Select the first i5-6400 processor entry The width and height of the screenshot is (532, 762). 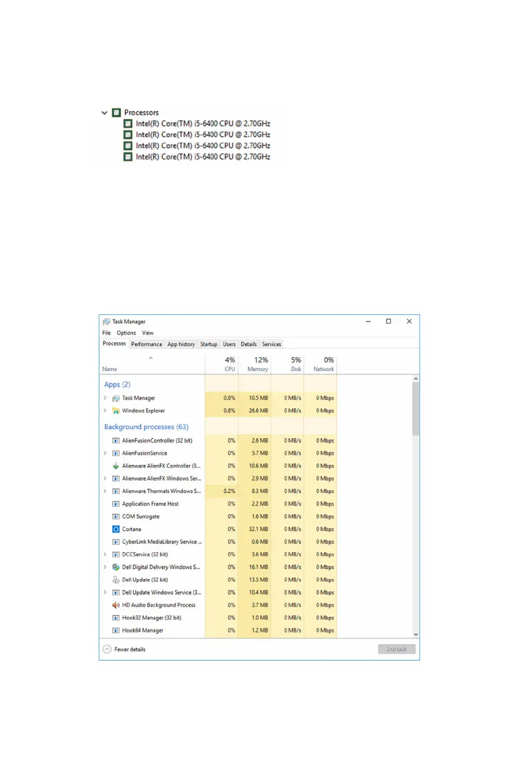[x=203, y=124]
